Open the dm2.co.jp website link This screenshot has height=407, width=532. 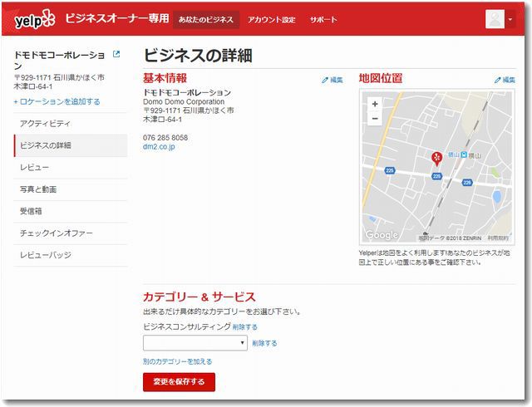(159, 147)
